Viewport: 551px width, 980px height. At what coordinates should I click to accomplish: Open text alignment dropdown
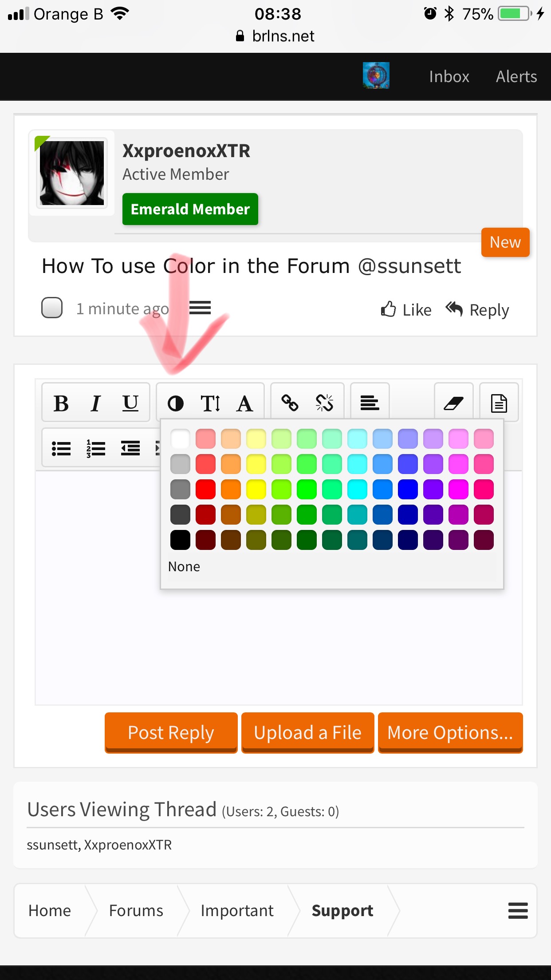pyautogui.click(x=370, y=403)
